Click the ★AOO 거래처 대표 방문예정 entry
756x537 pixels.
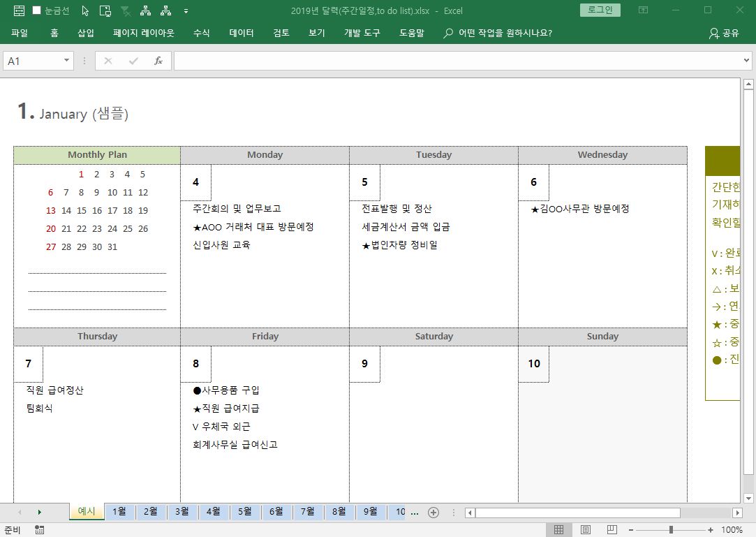[253, 227]
